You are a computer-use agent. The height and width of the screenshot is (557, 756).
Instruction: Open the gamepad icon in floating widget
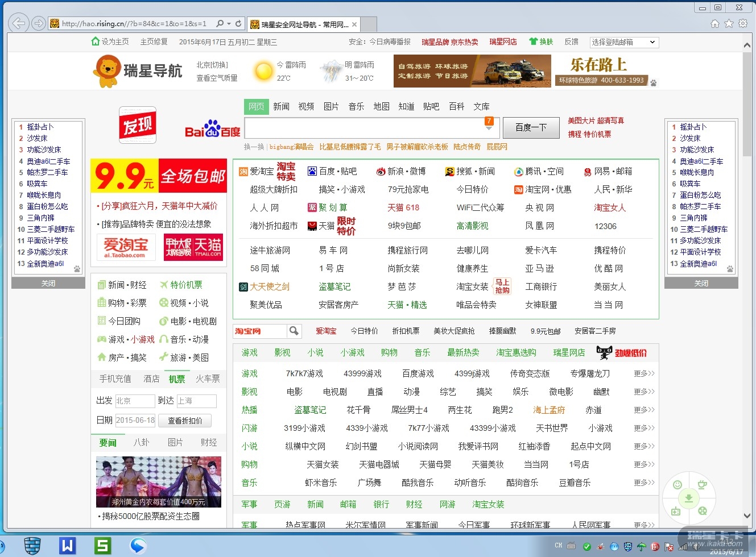[x=676, y=511]
